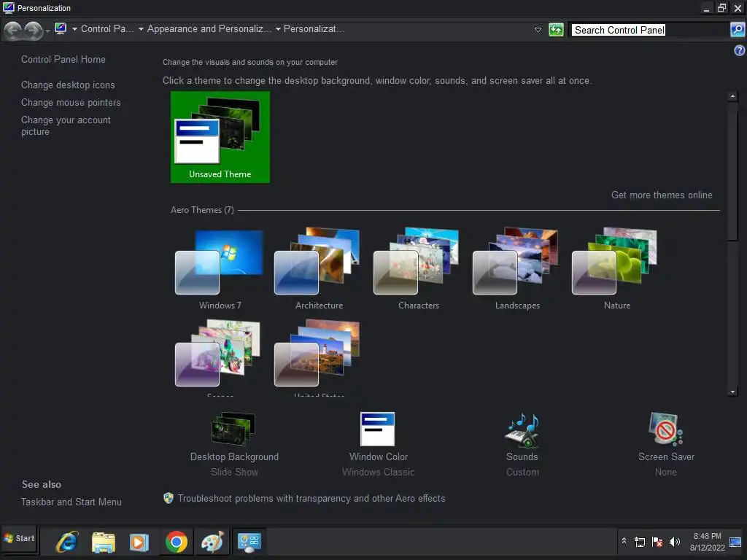Open Taskbar and Start Menu link
The height and width of the screenshot is (560, 747).
coord(71,502)
